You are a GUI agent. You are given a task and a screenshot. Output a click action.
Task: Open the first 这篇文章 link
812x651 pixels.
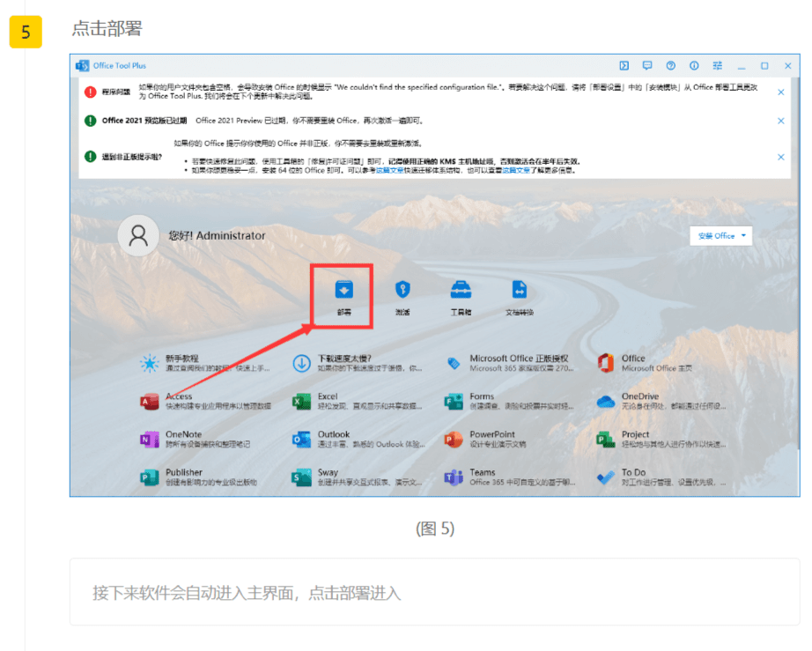coord(390,170)
